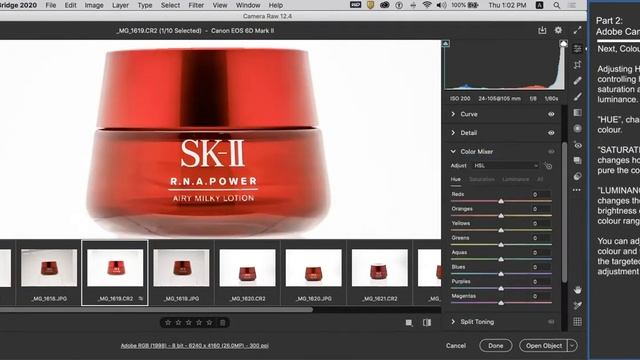The height and width of the screenshot is (360, 640).
Task: Toggle Split Toning panel visibility eye
Action: click(551, 322)
